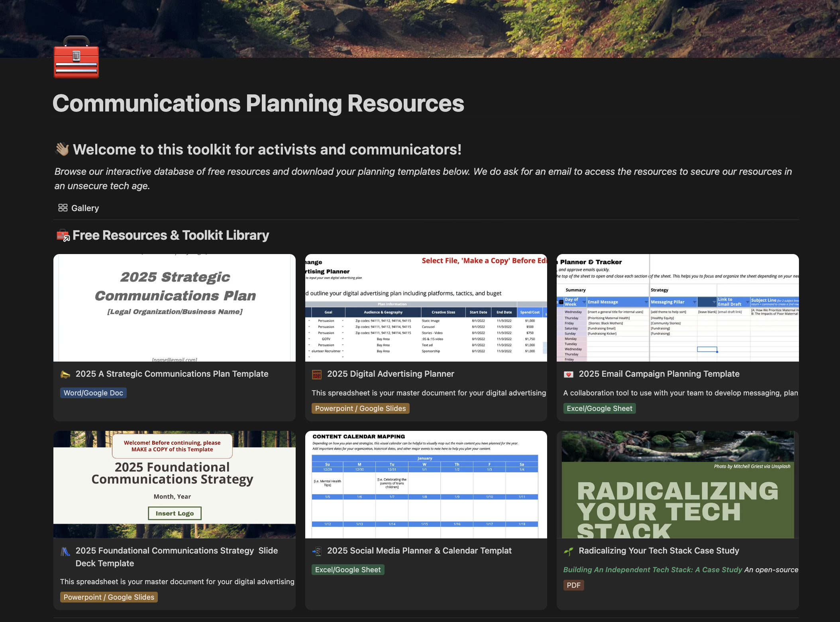The height and width of the screenshot is (622, 840).
Task: Click the phone icon on Social Media Planner
Action: pyautogui.click(x=317, y=552)
